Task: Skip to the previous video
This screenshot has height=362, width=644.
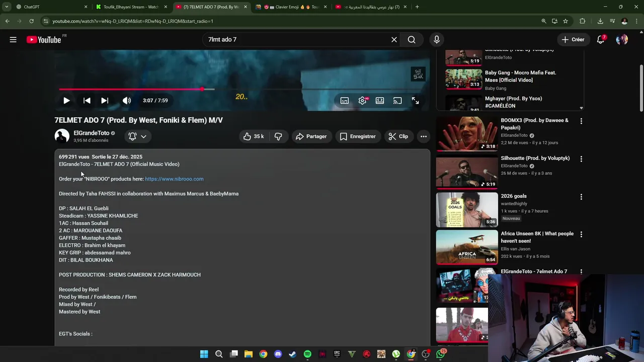Action: pos(87,101)
